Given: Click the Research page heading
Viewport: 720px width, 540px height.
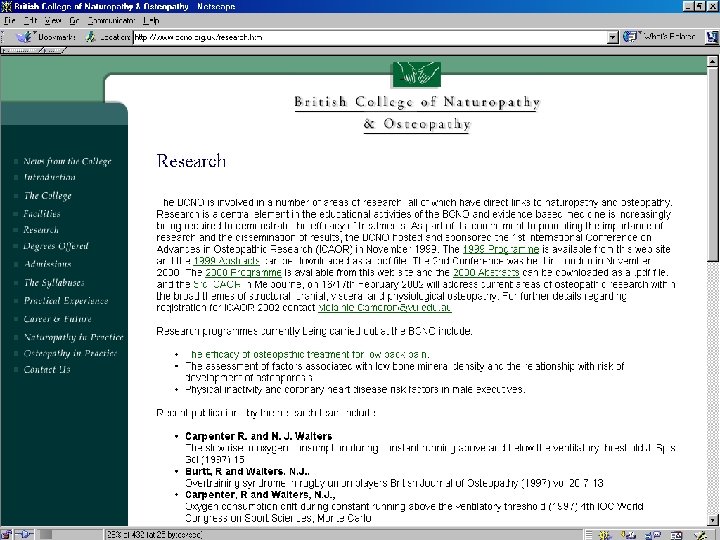Looking at the screenshot, I should point(191,161).
